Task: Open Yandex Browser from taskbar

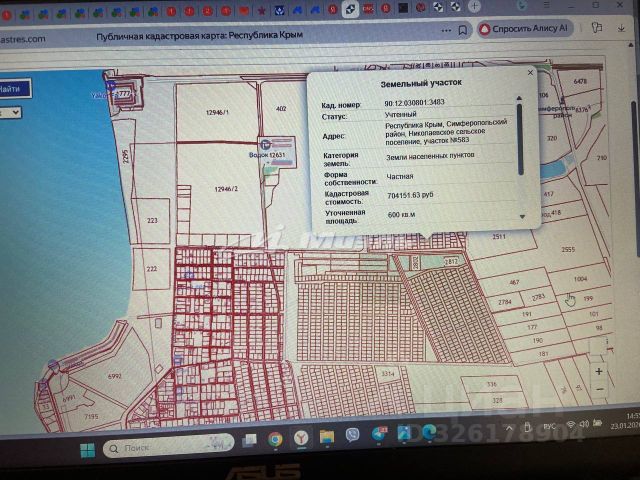Action: pyautogui.click(x=301, y=438)
